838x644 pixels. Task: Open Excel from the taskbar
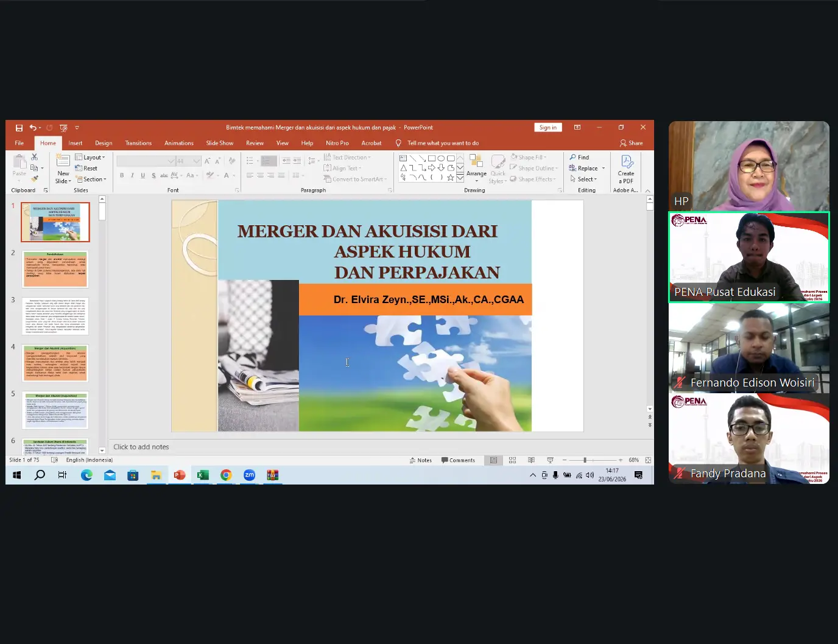pyautogui.click(x=203, y=475)
